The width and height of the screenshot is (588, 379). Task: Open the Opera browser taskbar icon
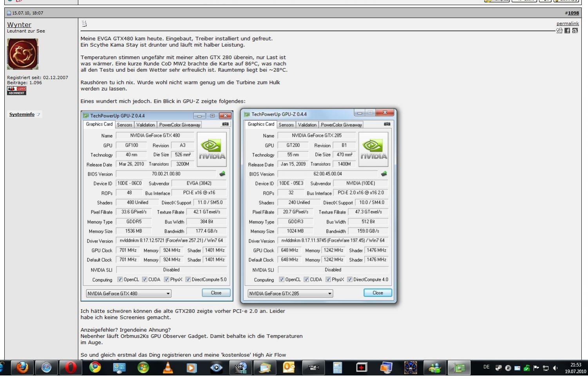coord(71,368)
